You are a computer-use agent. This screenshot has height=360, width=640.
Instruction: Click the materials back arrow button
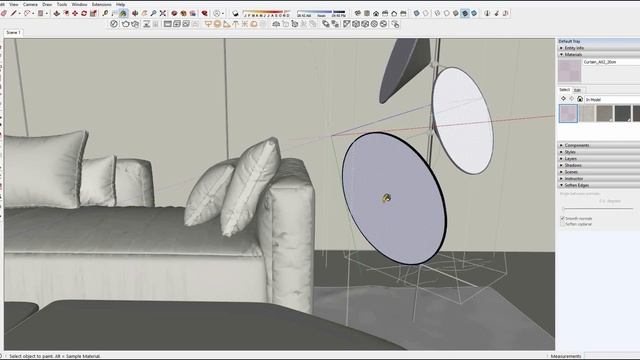point(563,99)
